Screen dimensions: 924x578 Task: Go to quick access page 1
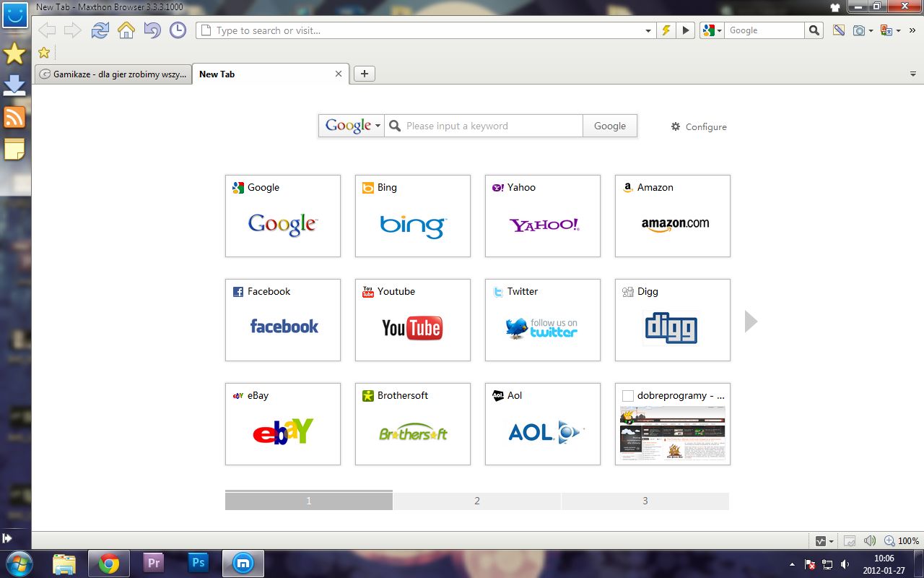click(x=309, y=501)
